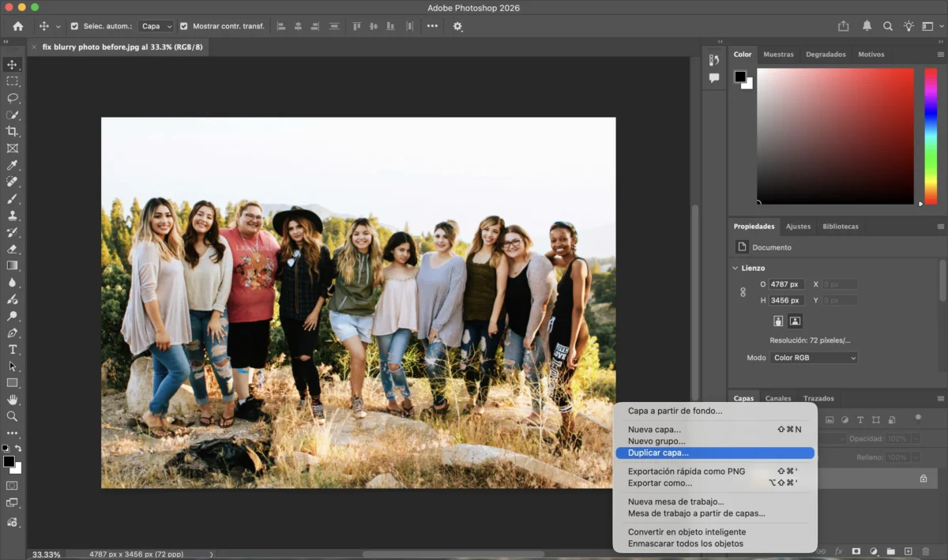Click the share icon at top right

coord(844,26)
